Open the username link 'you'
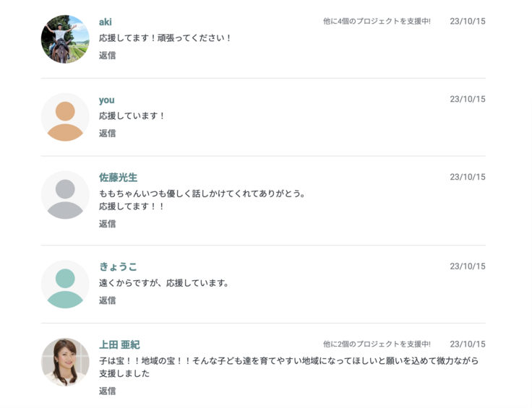Image resolution: width=532 pixels, height=408 pixels. [107, 100]
